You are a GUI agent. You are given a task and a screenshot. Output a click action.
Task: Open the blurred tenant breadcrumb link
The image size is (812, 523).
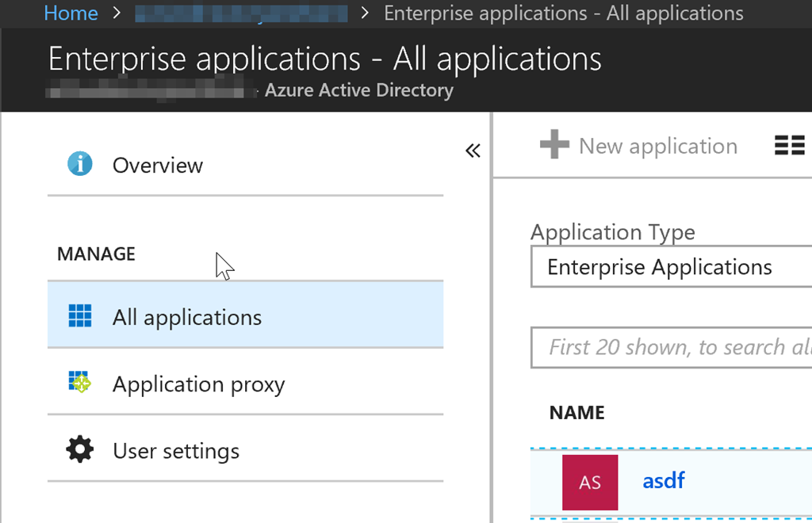241,13
